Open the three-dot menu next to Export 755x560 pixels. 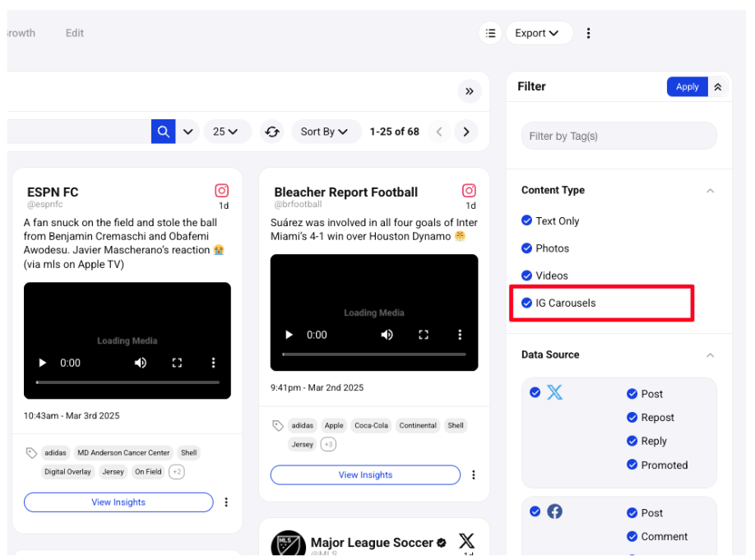click(x=588, y=33)
